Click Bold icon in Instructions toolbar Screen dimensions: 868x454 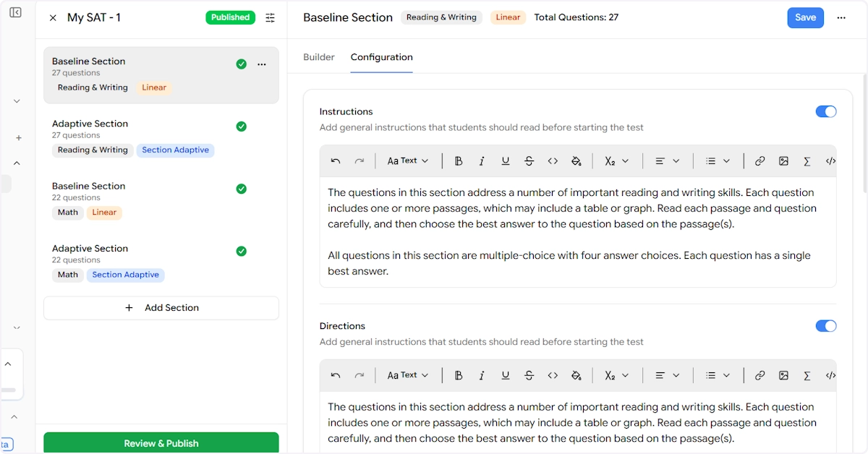pos(459,161)
